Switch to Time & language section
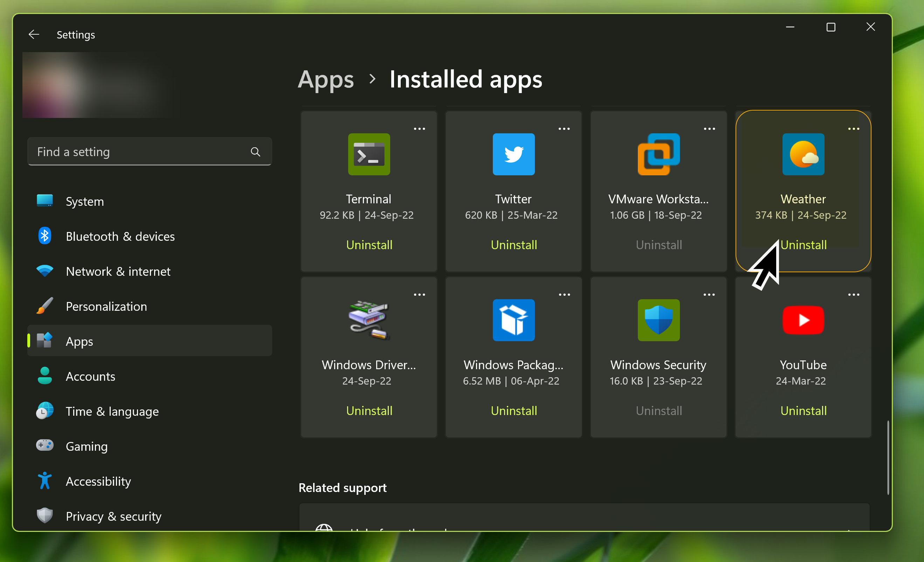Screen dimensions: 924x562 112,412
